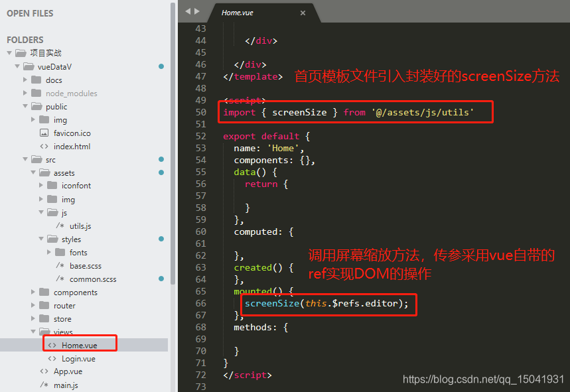The height and width of the screenshot is (392, 570).
Task: Click the store folder icon
Action: point(44,318)
